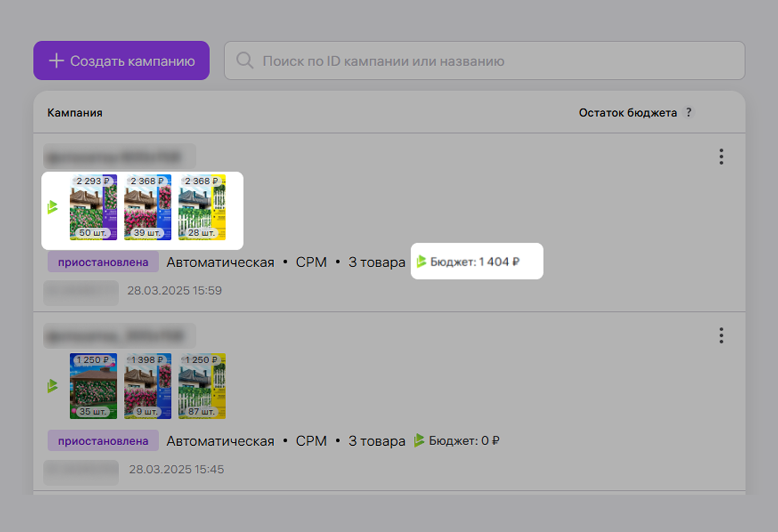Open product thumbnail priced 2 293 ₽
This screenshot has width=778, height=532.
tap(93, 207)
